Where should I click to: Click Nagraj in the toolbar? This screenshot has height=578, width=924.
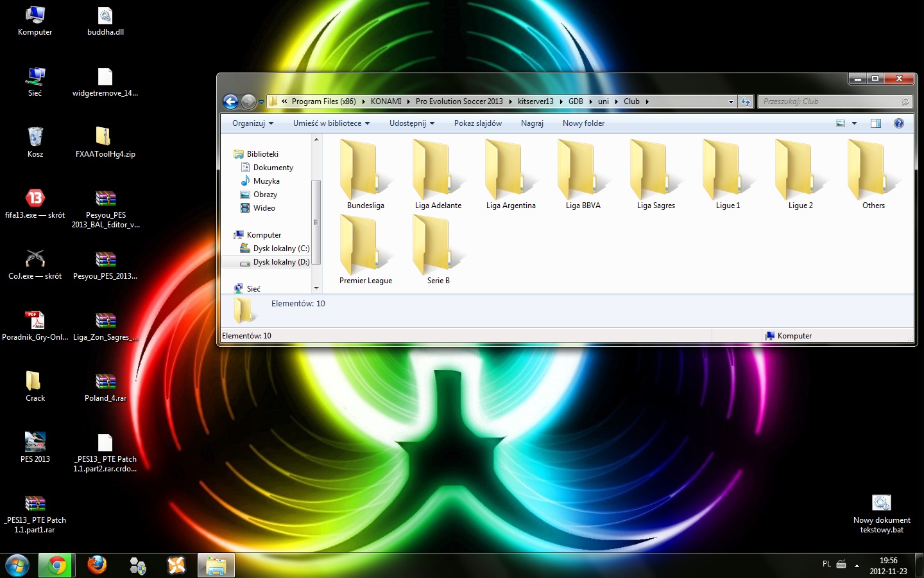tap(532, 123)
